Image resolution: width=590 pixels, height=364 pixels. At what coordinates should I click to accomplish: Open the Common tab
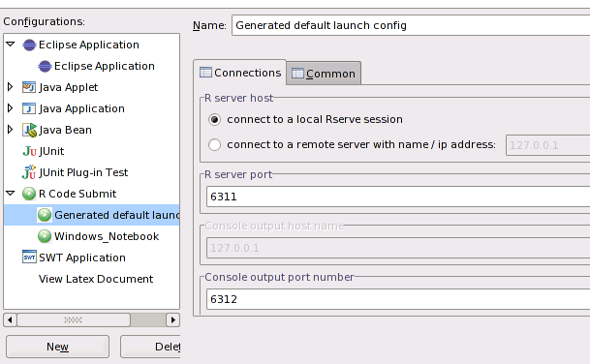pos(324,74)
